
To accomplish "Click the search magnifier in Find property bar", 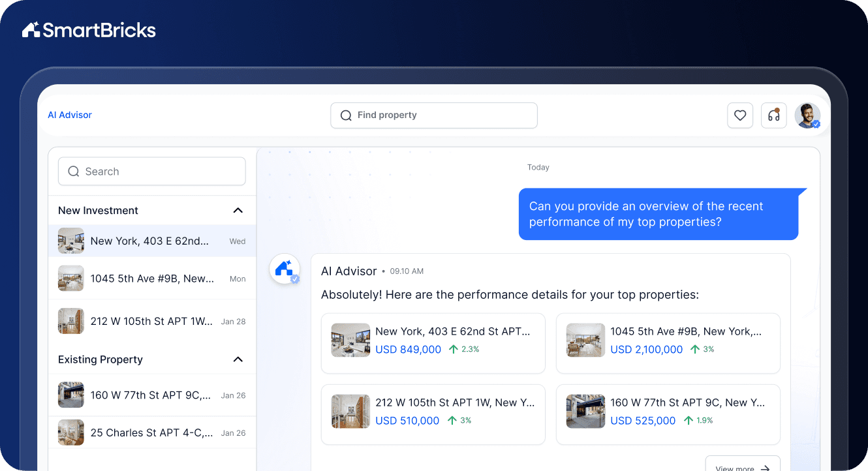I will point(346,115).
